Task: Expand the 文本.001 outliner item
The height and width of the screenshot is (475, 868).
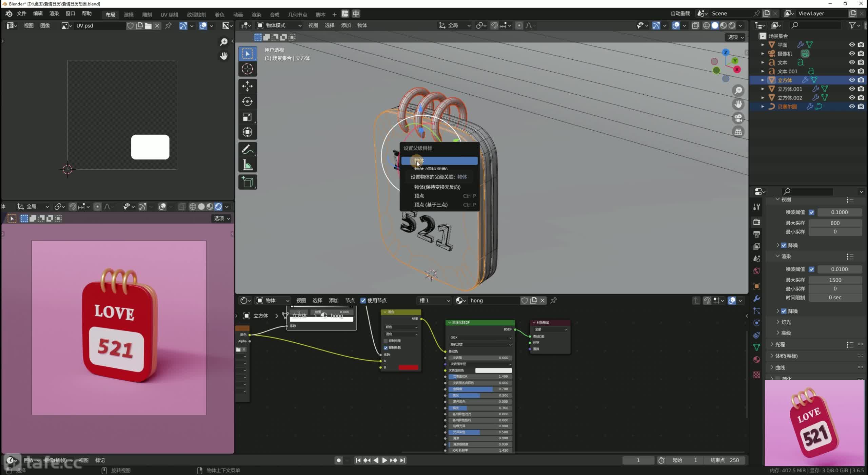Action: (x=763, y=71)
